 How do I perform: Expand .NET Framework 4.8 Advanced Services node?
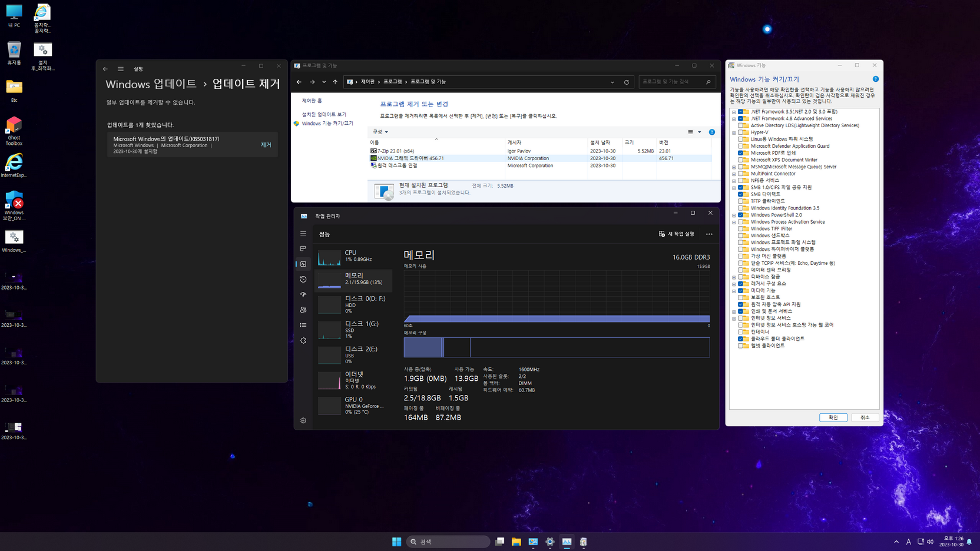click(x=734, y=118)
